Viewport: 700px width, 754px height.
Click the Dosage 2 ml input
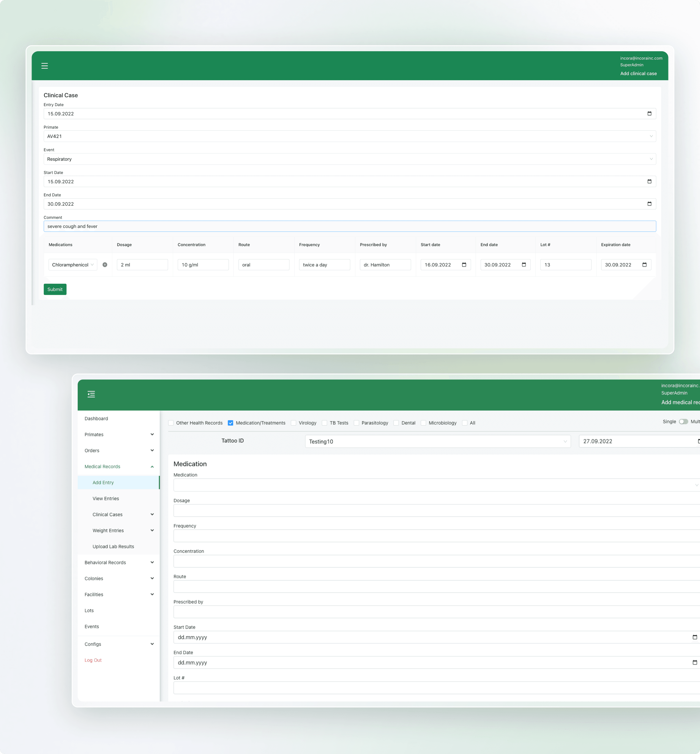(x=142, y=265)
